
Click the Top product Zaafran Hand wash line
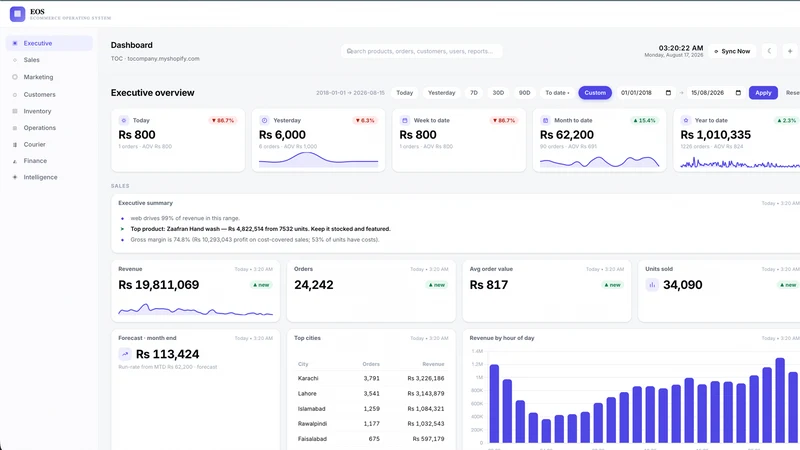click(x=260, y=229)
